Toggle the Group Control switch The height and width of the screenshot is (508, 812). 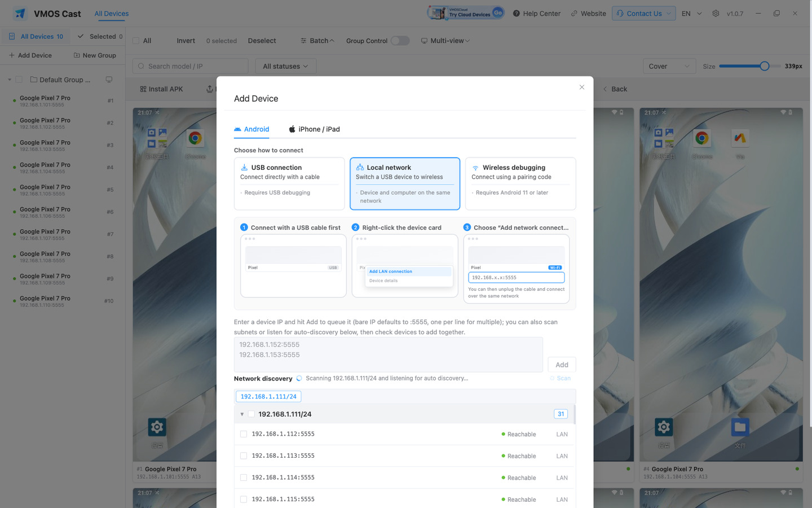(x=400, y=41)
